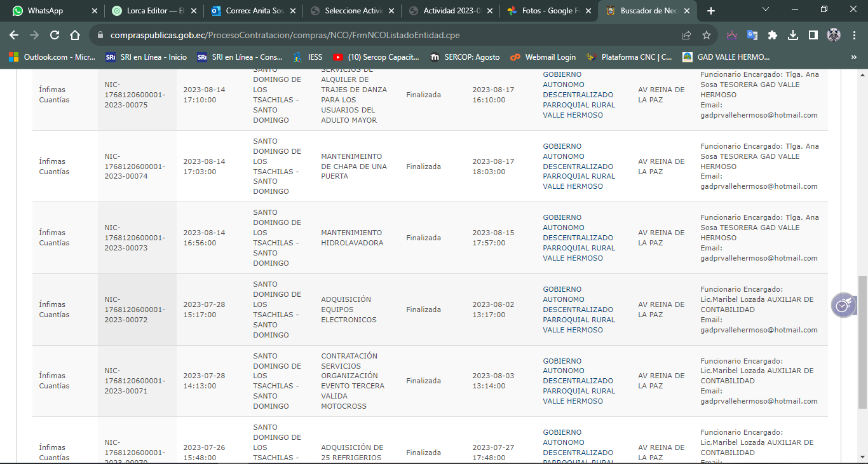Click the Home icon in the browser toolbar
This screenshot has width=868, height=464.
click(x=75, y=36)
